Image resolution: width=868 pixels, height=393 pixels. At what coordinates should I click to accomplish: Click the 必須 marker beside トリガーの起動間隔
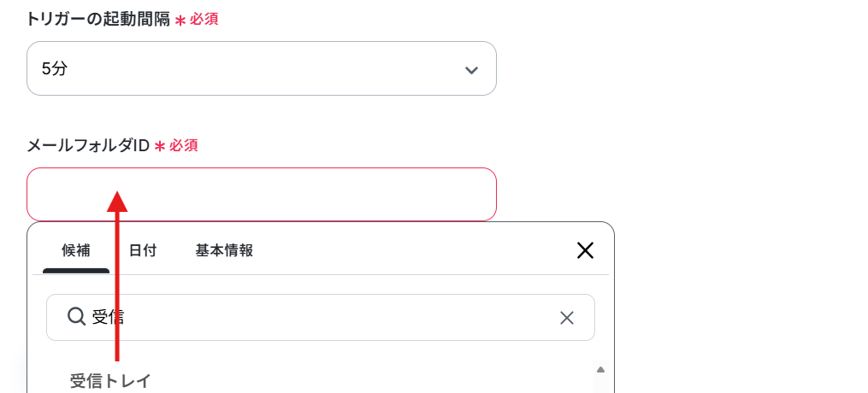pos(204,20)
